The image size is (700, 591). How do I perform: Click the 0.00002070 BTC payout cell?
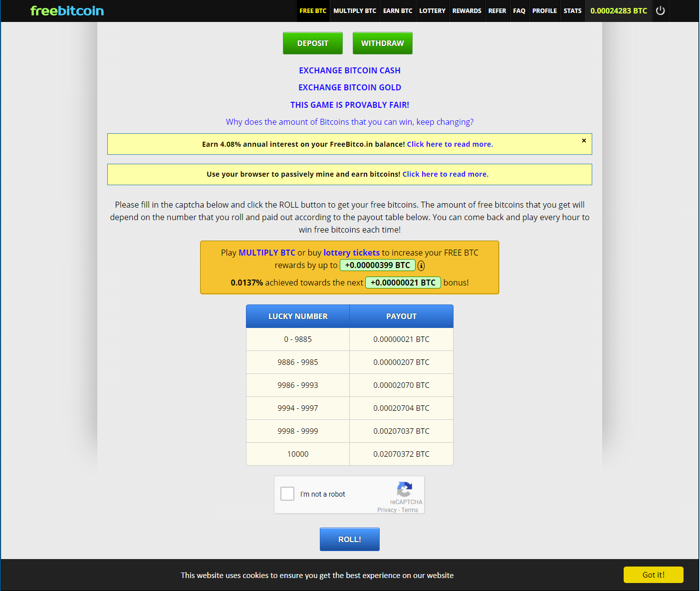pyautogui.click(x=401, y=385)
